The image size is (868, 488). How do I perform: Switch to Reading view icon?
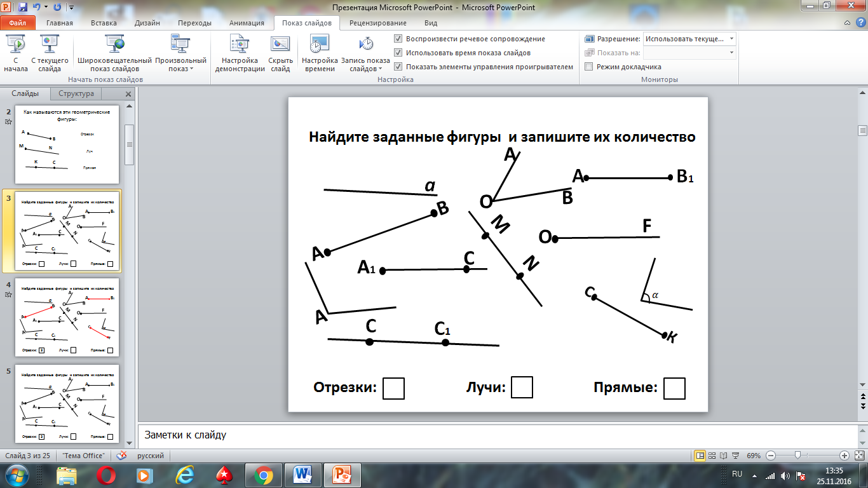click(x=724, y=456)
